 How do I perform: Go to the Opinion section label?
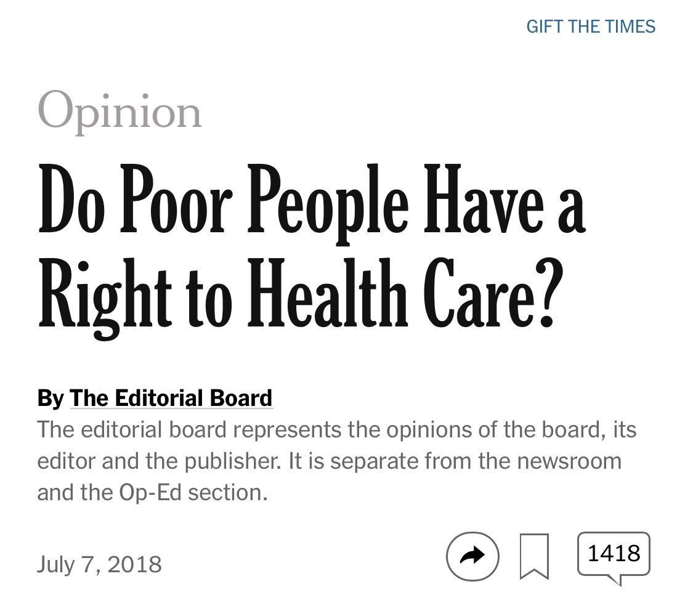pos(120,111)
